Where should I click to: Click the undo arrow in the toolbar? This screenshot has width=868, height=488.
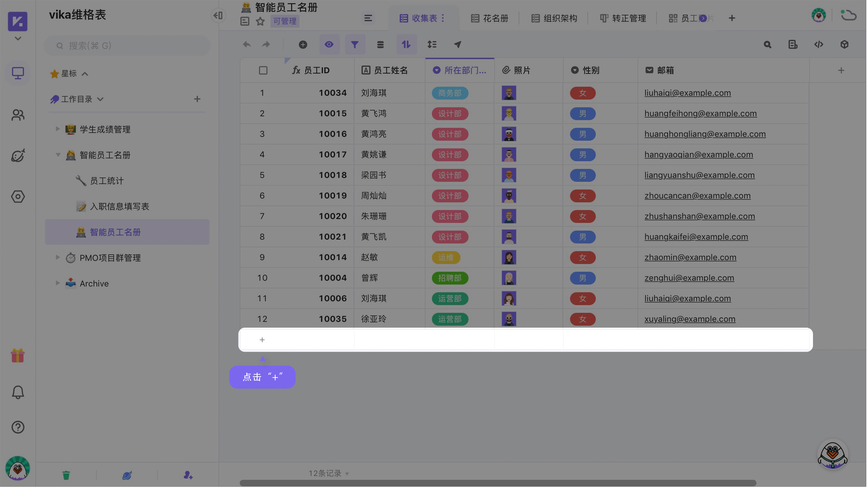[x=247, y=45]
